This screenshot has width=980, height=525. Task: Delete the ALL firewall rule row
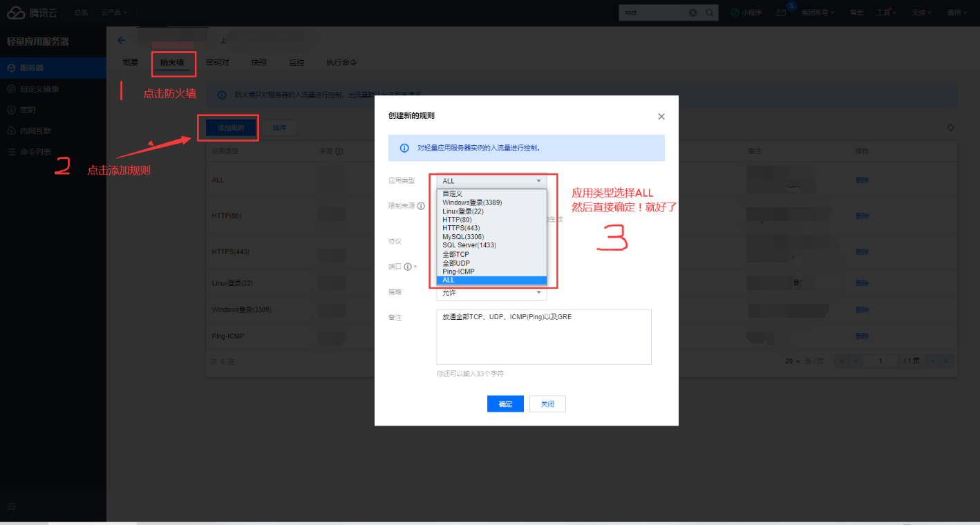click(x=862, y=180)
